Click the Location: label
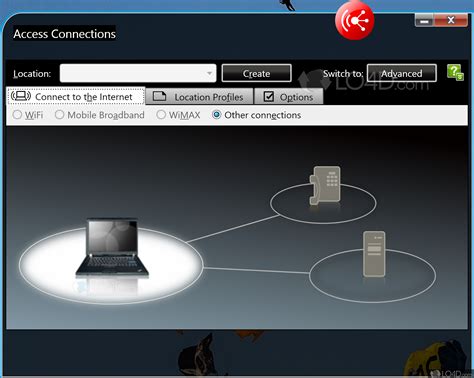This screenshot has height=378, width=474. (32, 74)
